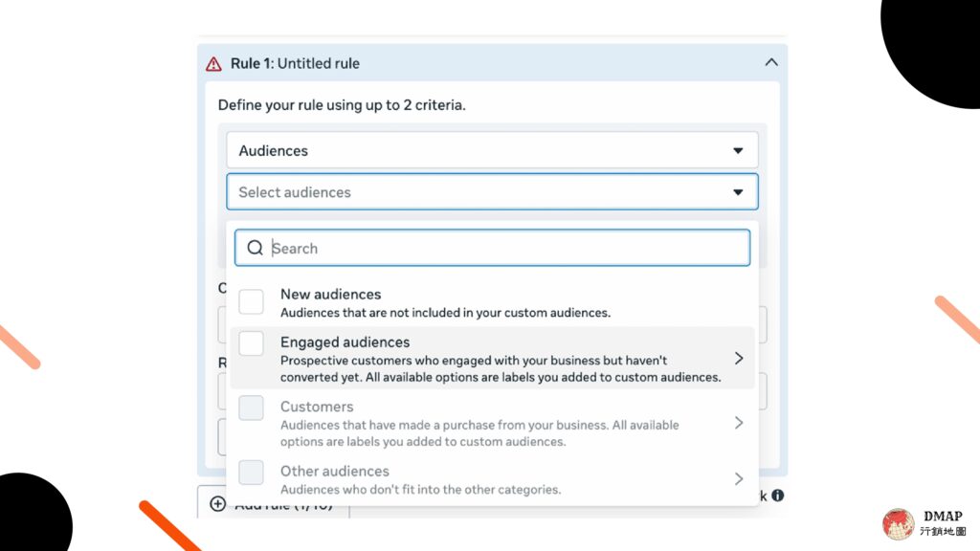Click the plus circle Add rule icon
This screenshot has height=551, width=980.
(217, 503)
